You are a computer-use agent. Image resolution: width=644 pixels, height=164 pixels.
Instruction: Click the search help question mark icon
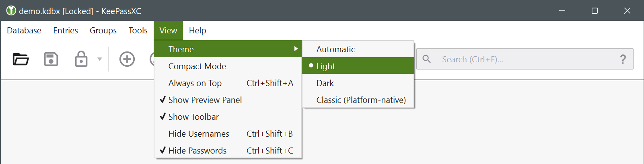pyautogui.click(x=623, y=59)
